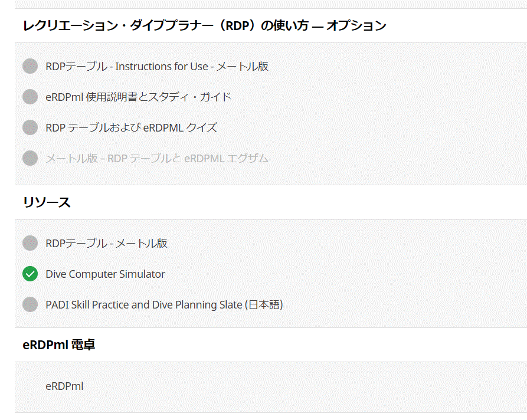Click the empty row area right of eRDPml item

303,386
